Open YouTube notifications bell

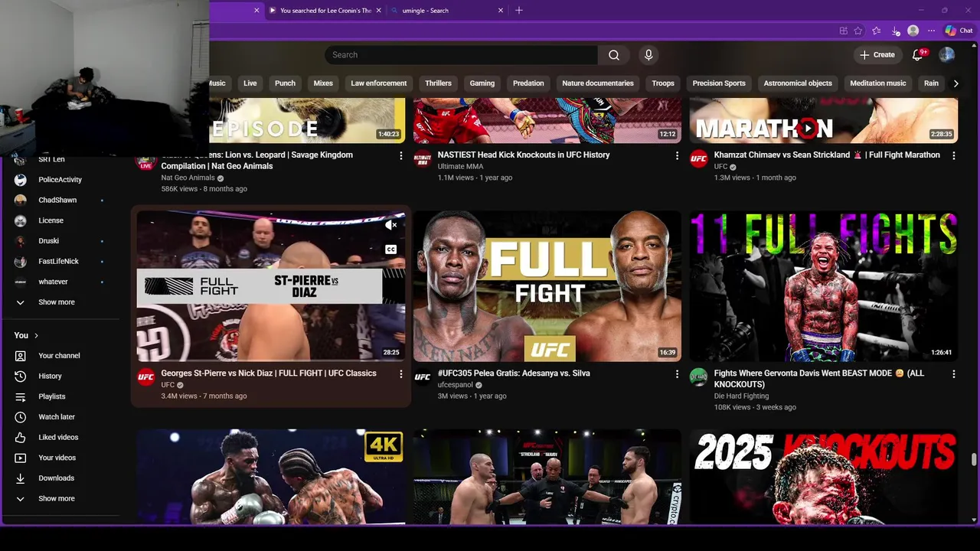[x=917, y=55]
